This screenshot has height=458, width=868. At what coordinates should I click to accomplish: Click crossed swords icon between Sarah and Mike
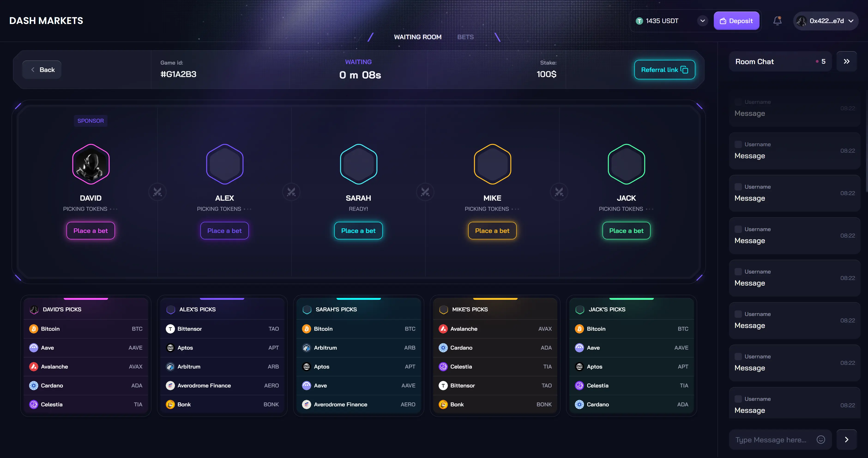[425, 192]
